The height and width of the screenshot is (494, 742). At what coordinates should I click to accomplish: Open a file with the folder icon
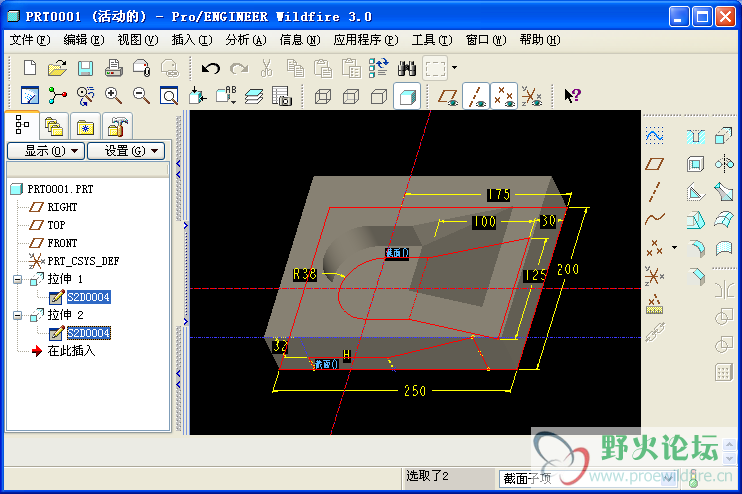click(57, 68)
